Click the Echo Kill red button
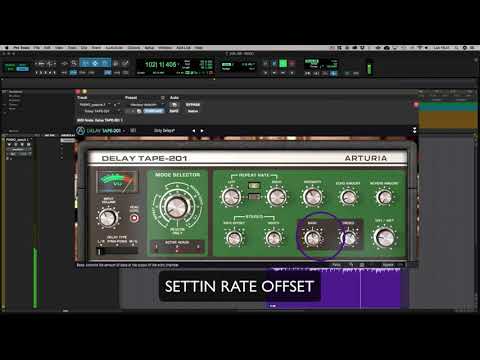 coord(134,218)
